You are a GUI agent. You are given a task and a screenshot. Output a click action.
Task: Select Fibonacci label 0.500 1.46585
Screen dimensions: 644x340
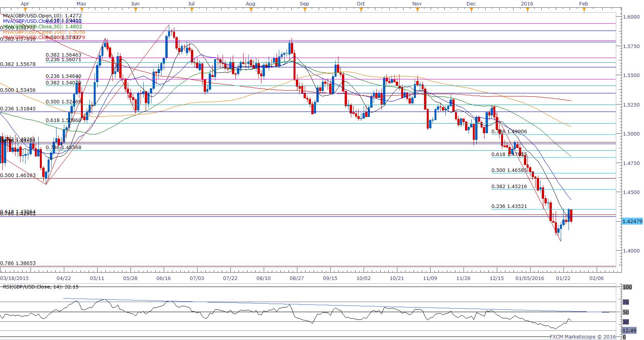point(509,170)
